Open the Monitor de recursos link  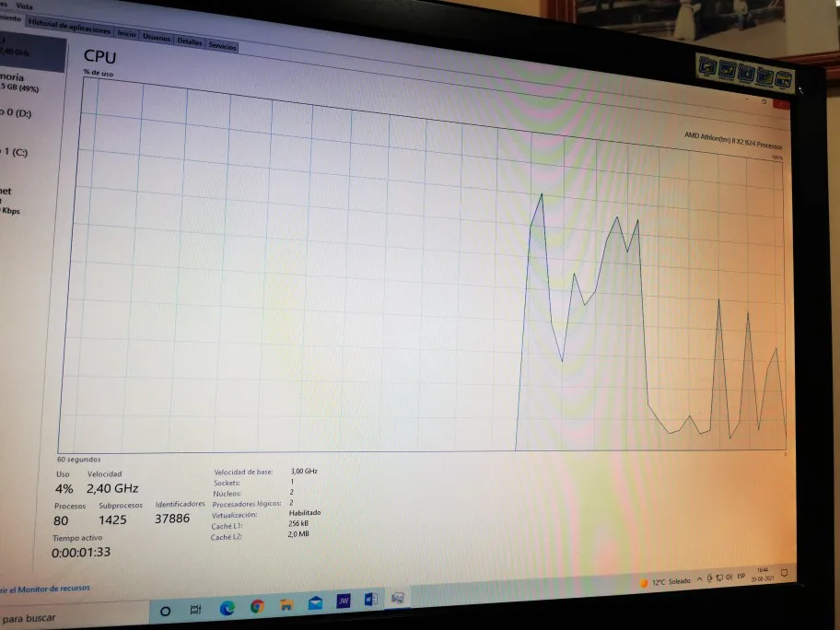point(43,589)
